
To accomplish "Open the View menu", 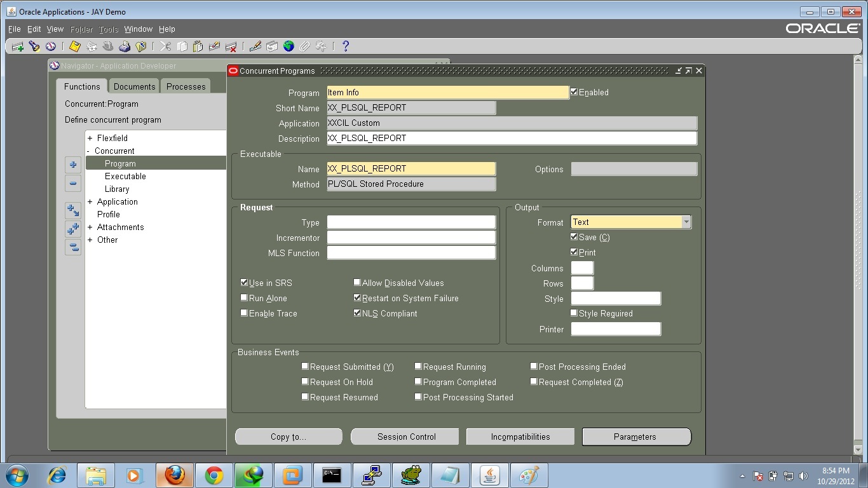I will 55,29.
